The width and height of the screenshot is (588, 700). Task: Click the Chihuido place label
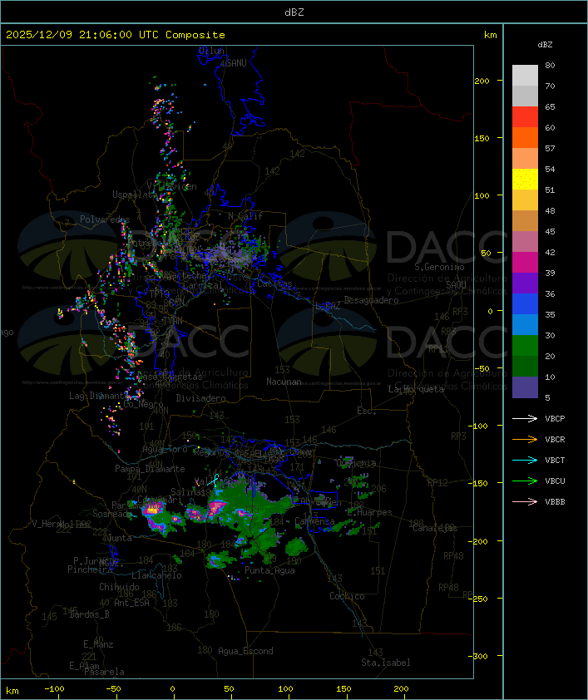pos(119,587)
